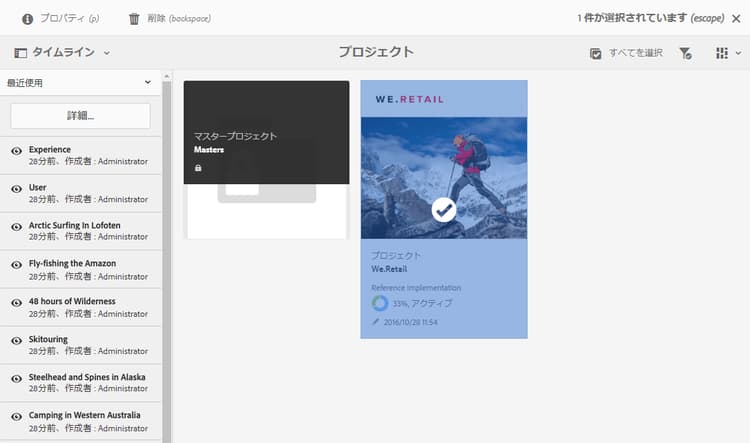
Task: Click the eye icon beside User
Action: coord(16,189)
